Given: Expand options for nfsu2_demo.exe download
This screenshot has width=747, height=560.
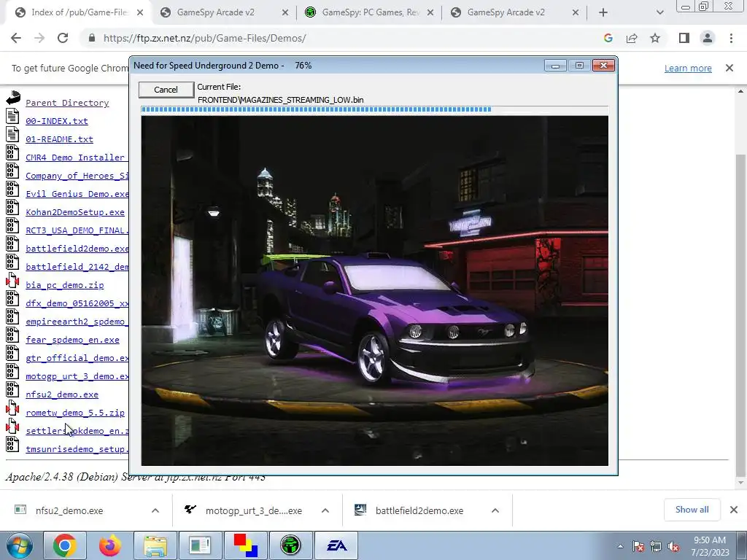Looking at the screenshot, I should [155, 510].
